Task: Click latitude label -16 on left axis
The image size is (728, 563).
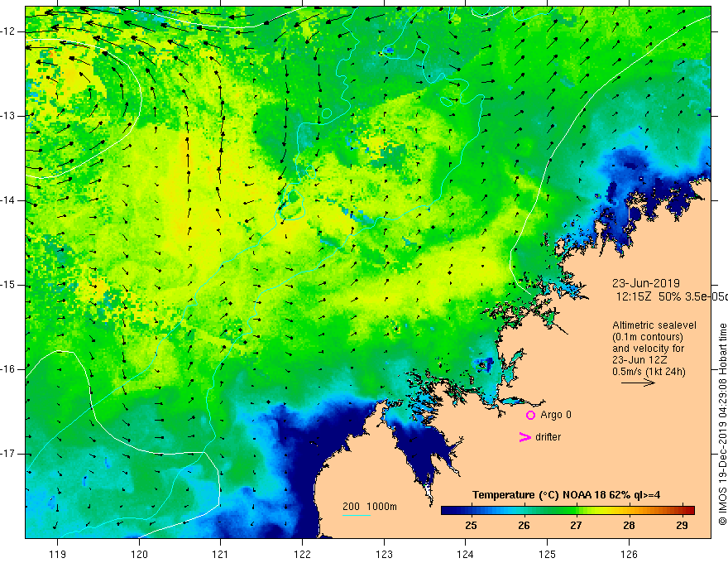Action: [8, 369]
